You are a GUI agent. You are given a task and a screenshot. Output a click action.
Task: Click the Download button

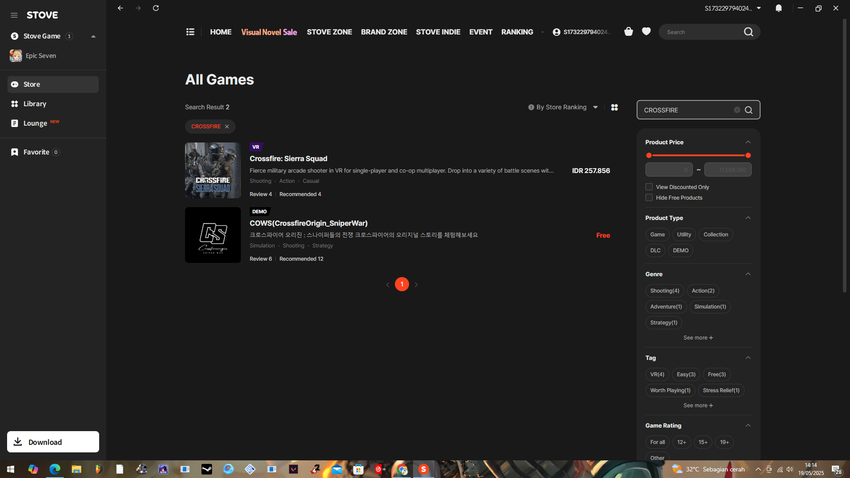pyautogui.click(x=53, y=442)
